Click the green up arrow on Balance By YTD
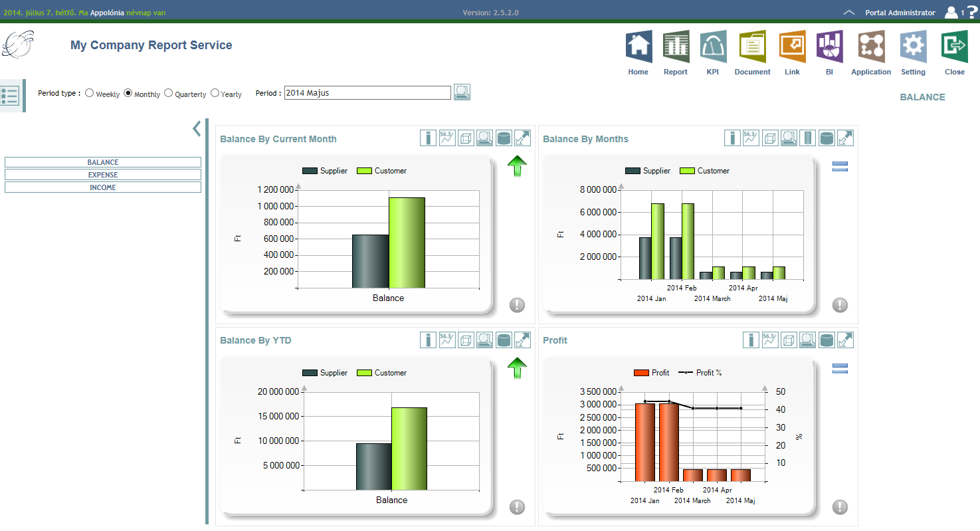The width and height of the screenshot is (980, 531). tap(517, 368)
